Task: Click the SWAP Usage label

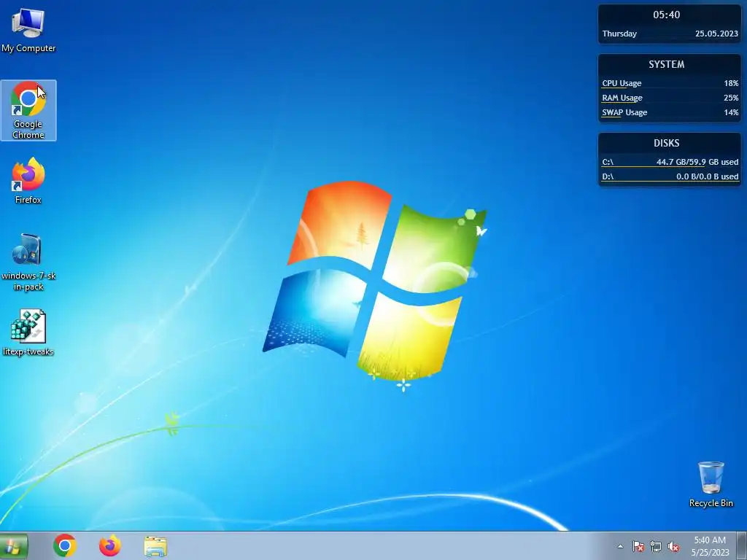Action: (x=624, y=113)
